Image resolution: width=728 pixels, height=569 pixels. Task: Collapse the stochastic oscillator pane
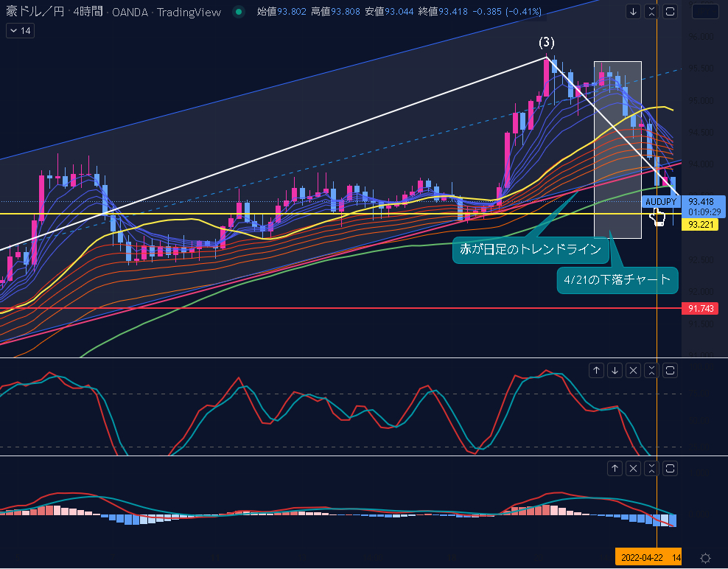pyautogui.click(x=651, y=371)
